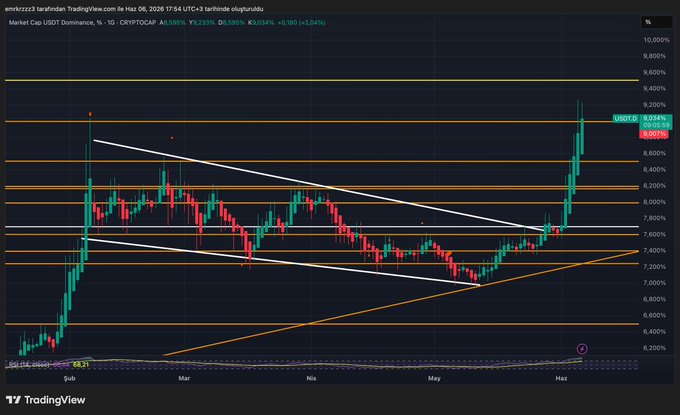Click the 7,400% price axis label
680x415 pixels.
tap(654, 251)
